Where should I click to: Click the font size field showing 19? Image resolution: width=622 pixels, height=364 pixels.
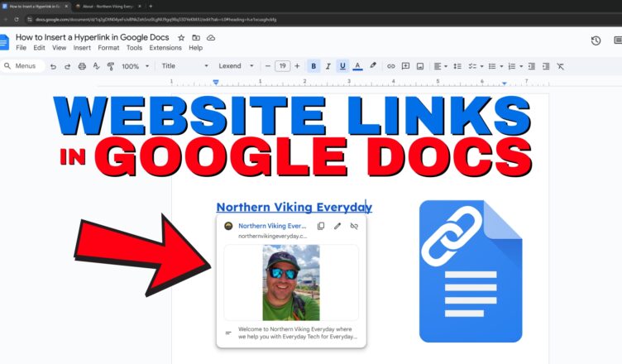(282, 66)
